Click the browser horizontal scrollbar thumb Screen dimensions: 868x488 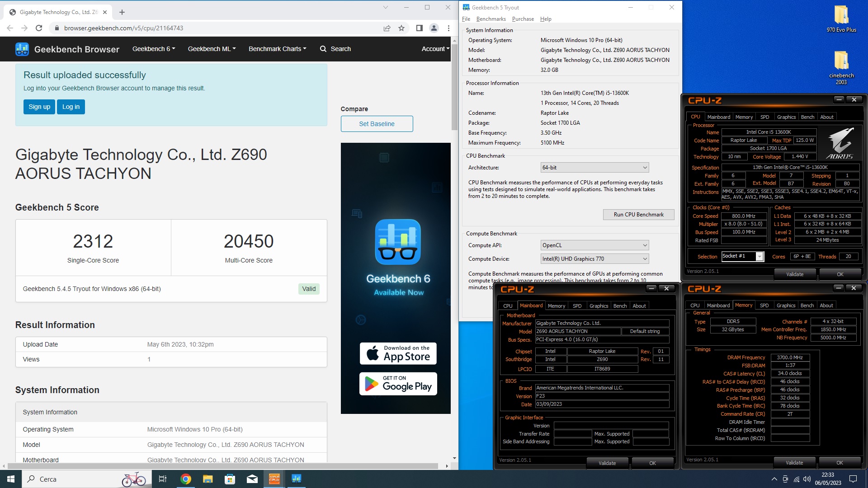pyautogui.click(x=223, y=466)
